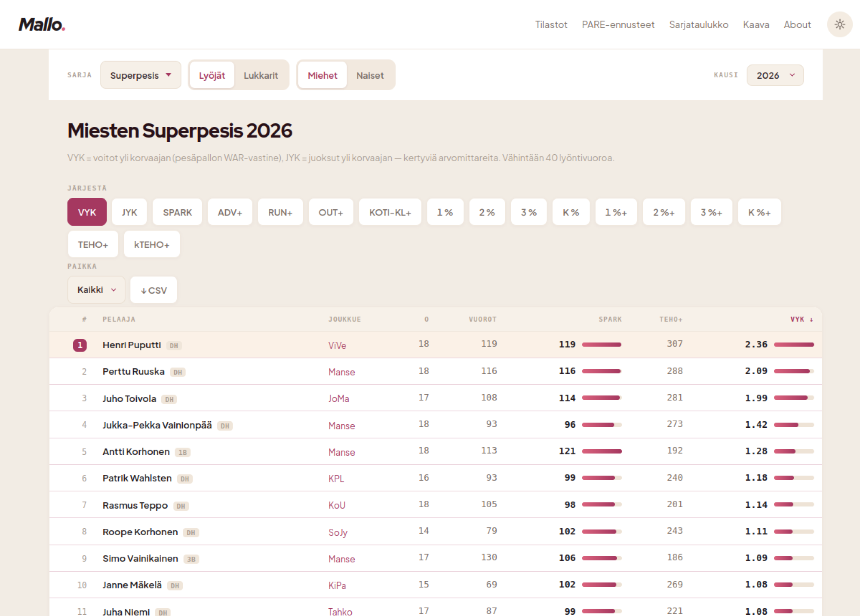The height and width of the screenshot is (616, 860).
Task: Open team KoU link
Action: 337,505
